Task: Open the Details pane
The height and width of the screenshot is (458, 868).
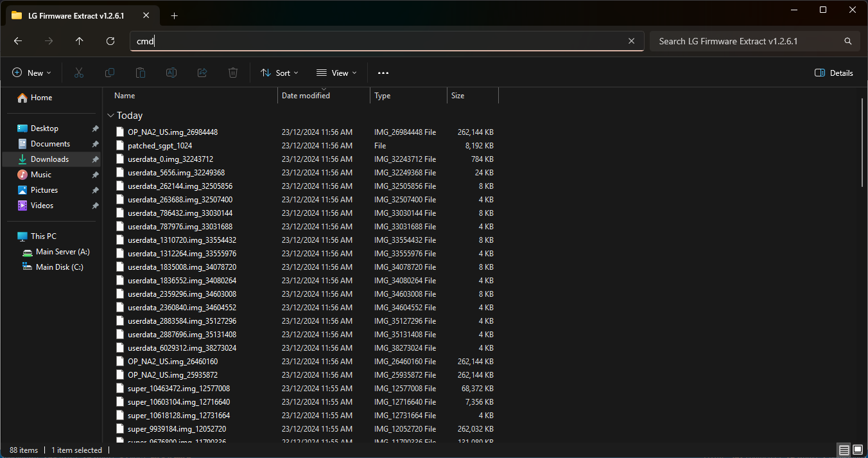Action: point(833,73)
